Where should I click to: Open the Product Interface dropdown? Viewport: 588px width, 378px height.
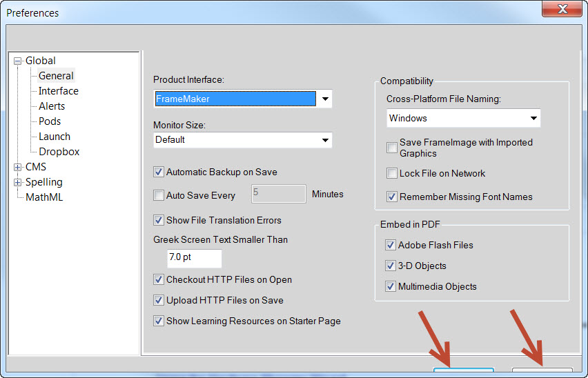coord(324,99)
